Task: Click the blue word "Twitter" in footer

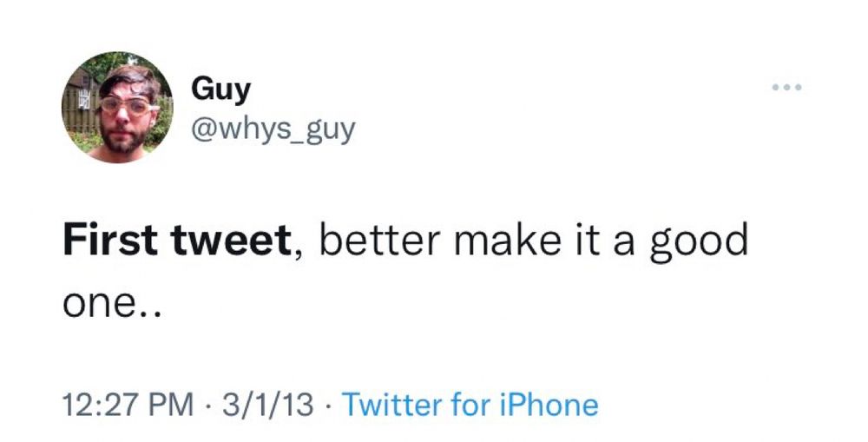Action: 392,405
